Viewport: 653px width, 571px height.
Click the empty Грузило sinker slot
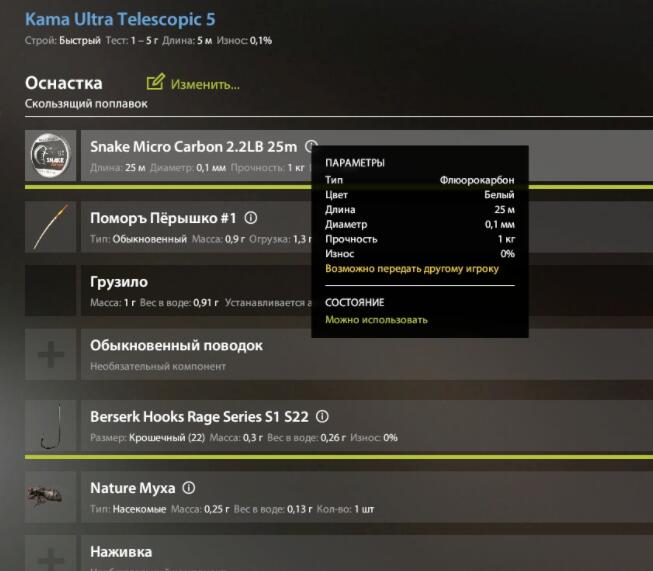coord(50,290)
